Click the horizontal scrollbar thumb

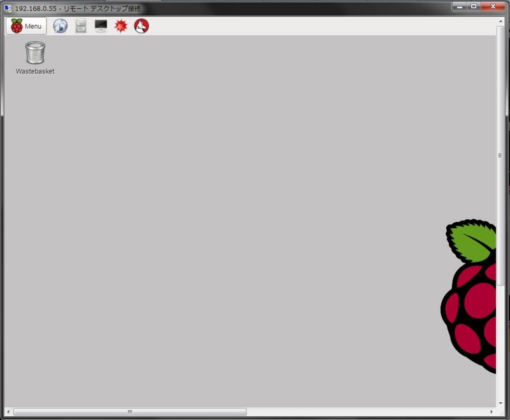pyautogui.click(x=130, y=412)
